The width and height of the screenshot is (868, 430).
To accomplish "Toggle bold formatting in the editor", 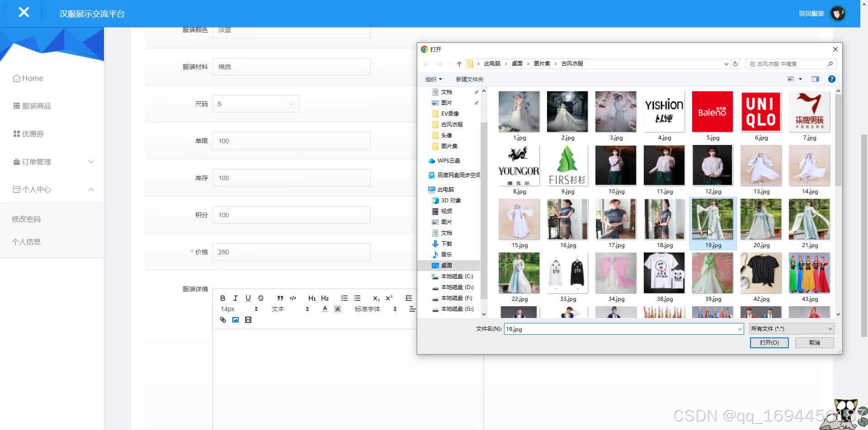I will click(x=222, y=298).
